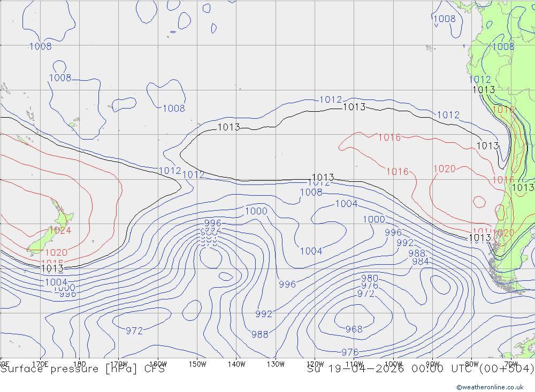Click the weatheronline.co.uk copyright link

(x=490, y=387)
